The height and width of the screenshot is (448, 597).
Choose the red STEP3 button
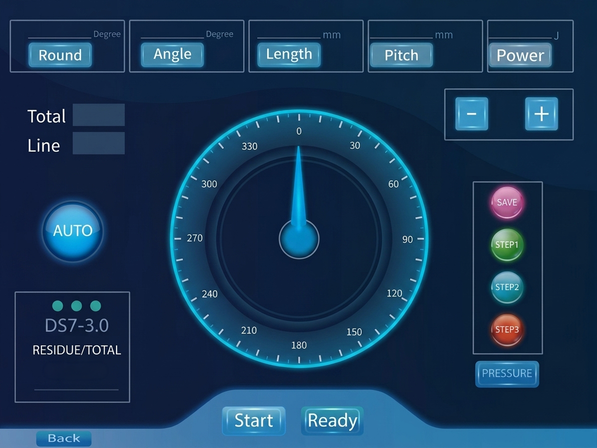tap(507, 330)
